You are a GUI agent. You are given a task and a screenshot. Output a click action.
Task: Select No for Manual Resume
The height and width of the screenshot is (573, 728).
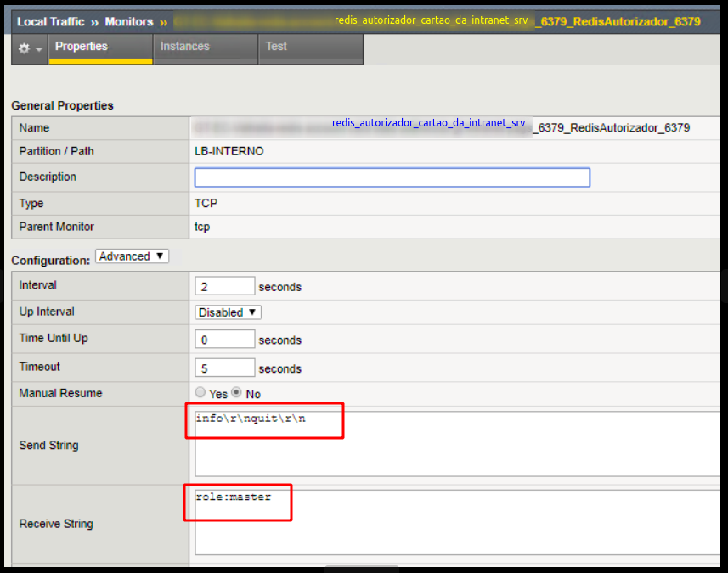click(236, 392)
